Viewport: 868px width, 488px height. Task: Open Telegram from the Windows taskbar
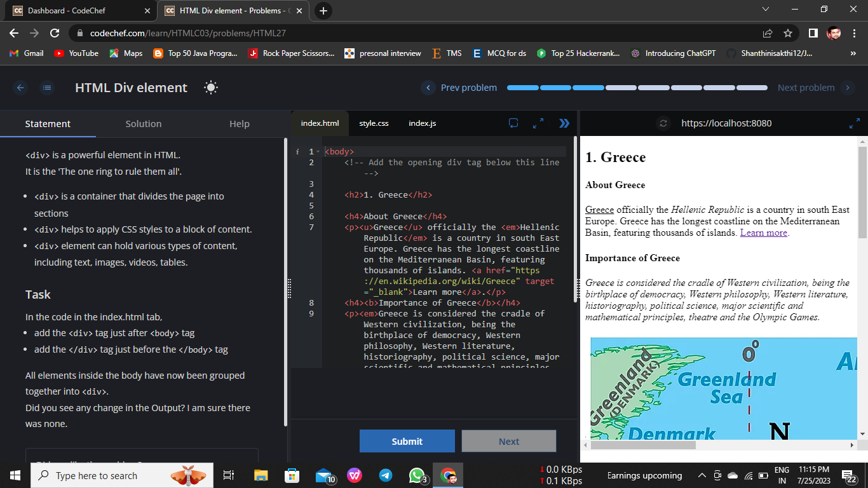[386, 475]
